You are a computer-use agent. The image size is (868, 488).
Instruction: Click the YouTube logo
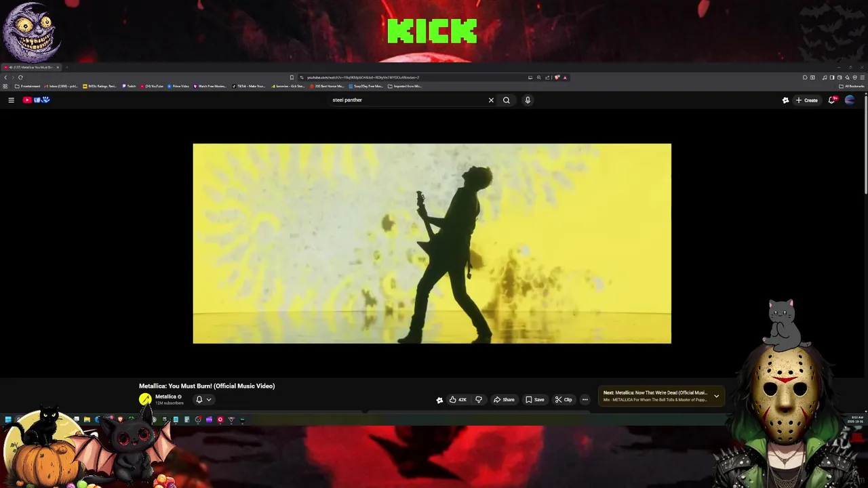click(x=37, y=100)
